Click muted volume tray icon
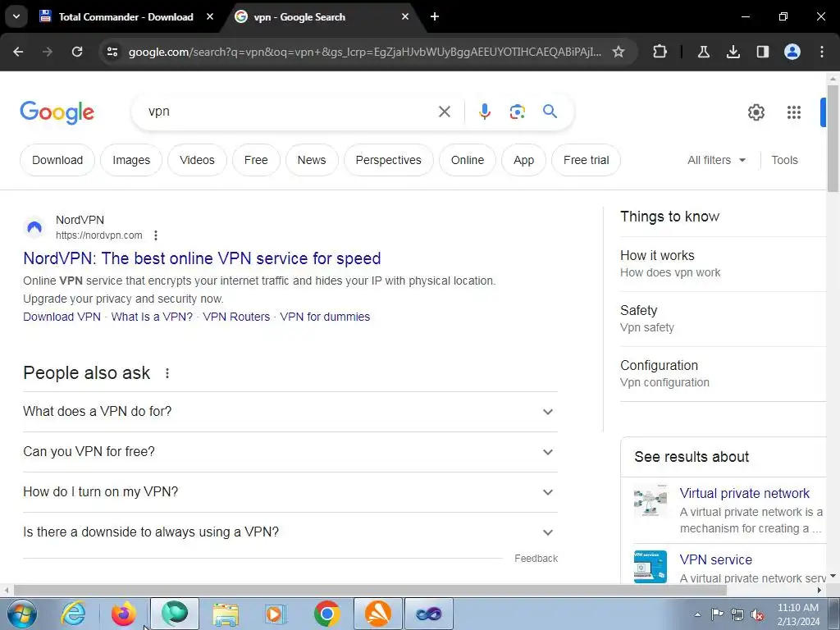Image resolution: width=840 pixels, height=630 pixels. [757, 614]
